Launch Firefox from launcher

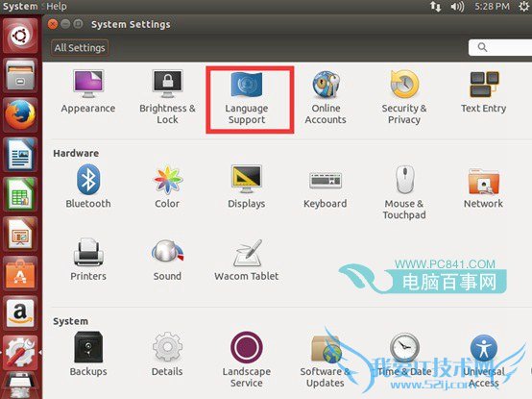[x=20, y=114]
